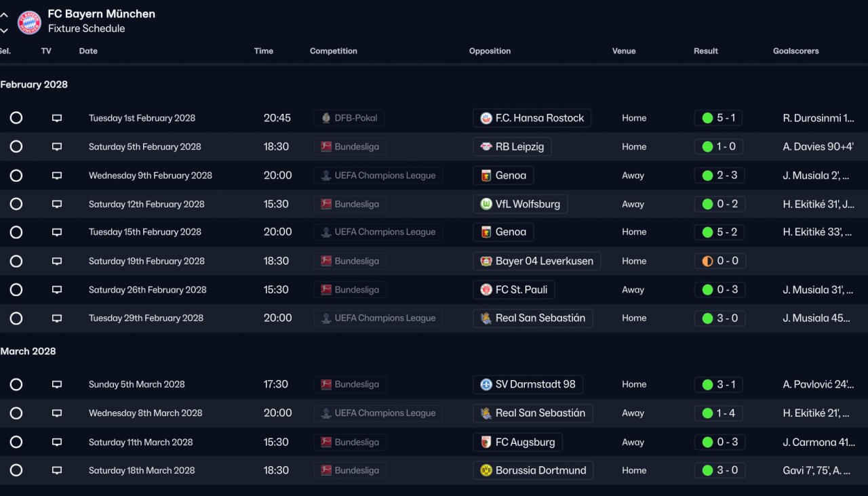
Task: Click the Competition column header
Action: click(334, 51)
